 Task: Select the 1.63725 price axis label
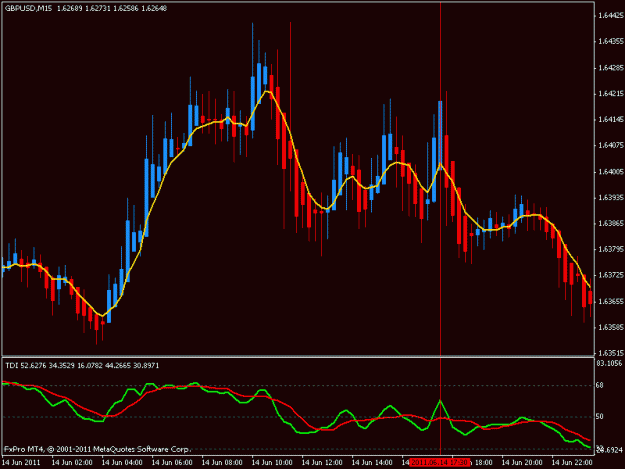point(610,275)
